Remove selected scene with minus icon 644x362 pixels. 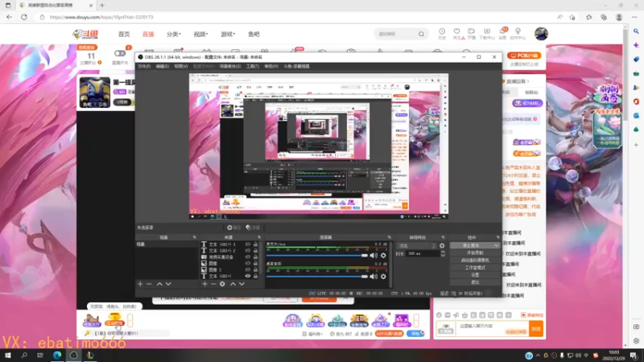pyautogui.click(x=149, y=284)
